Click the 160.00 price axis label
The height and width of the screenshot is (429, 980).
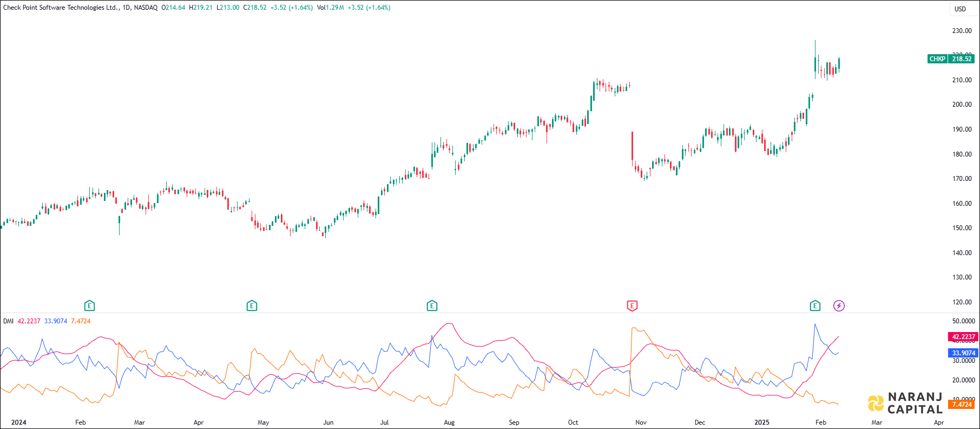(x=962, y=204)
